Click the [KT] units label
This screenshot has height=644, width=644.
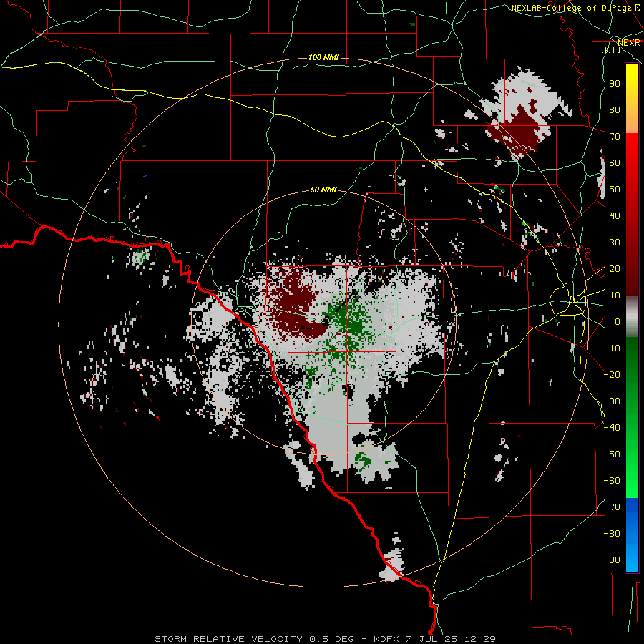[611, 49]
